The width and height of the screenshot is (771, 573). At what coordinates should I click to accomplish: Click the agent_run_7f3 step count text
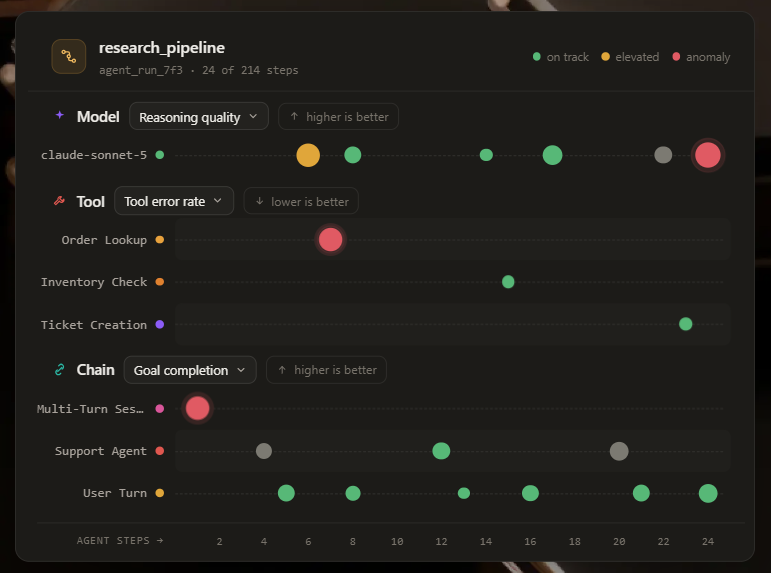(x=199, y=70)
